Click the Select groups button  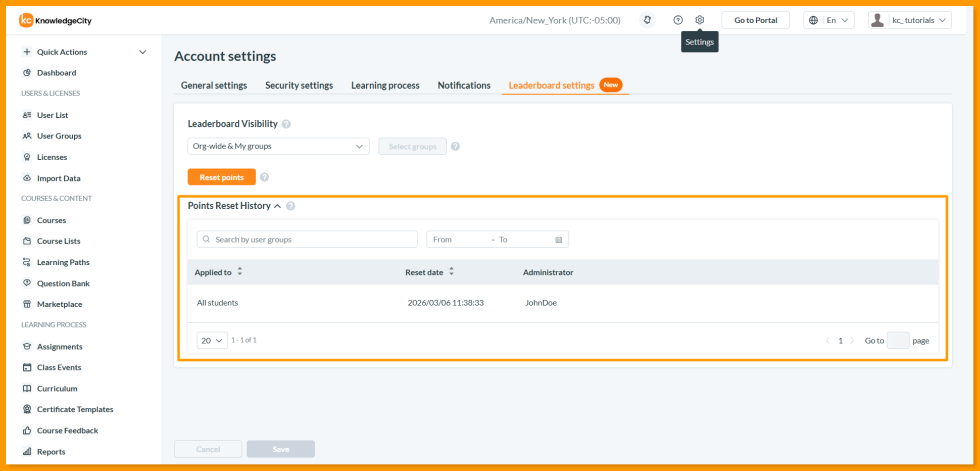(x=413, y=147)
